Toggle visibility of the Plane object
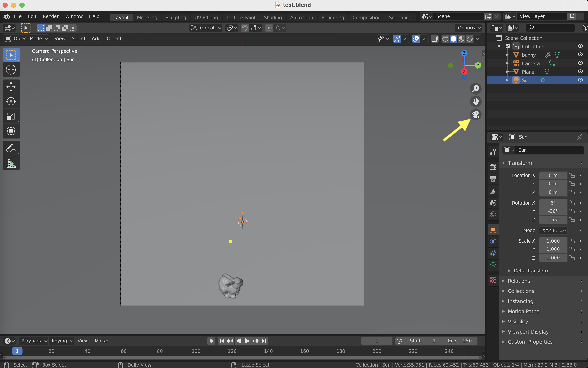Screen dimensions: 588x368 pyautogui.click(x=580, y=71)
